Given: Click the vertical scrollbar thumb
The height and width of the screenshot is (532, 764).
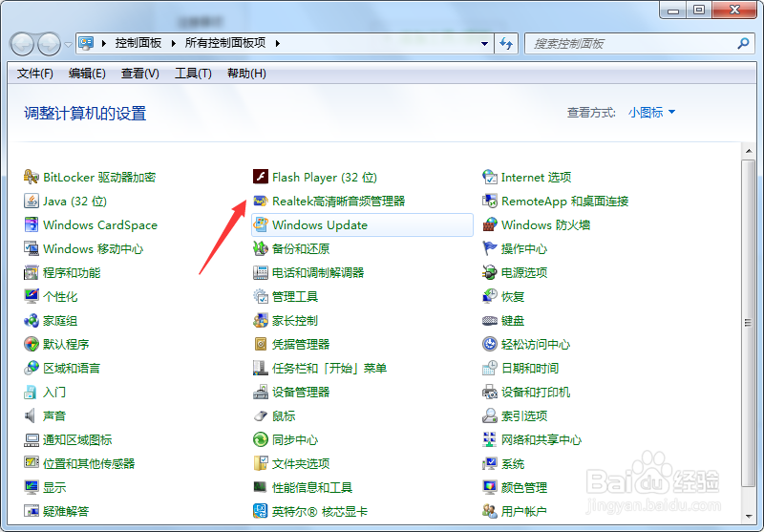Looking at the screenshot, I should [x=748, y=322].
